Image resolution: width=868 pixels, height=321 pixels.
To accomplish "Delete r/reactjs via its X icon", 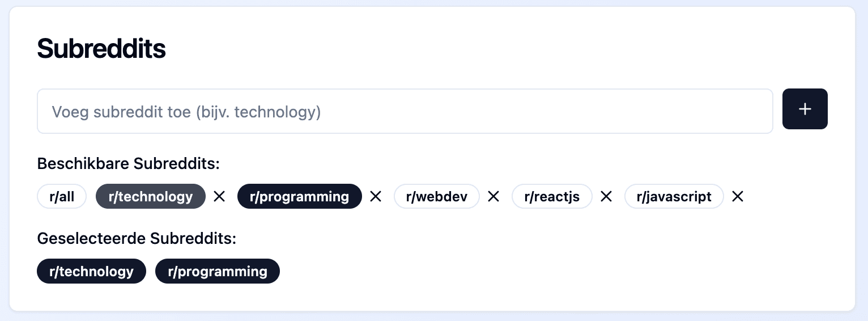I will coord(606,197).
